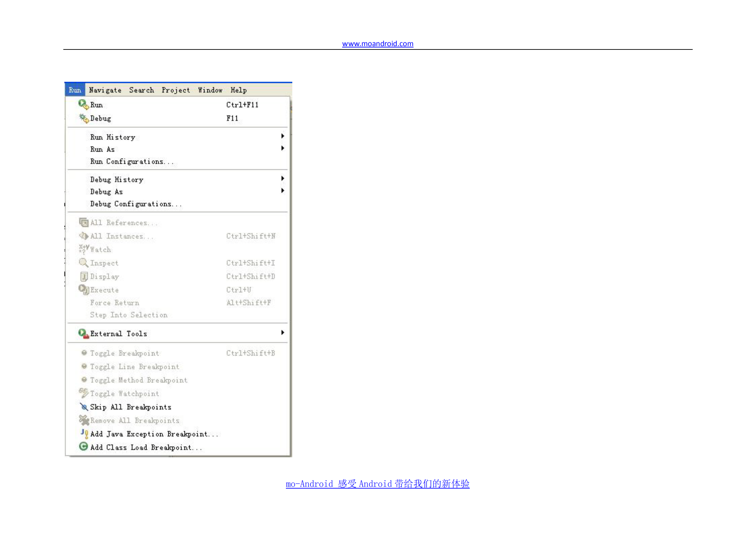
Task: Open the Window menu
Action: coord(210,90)
